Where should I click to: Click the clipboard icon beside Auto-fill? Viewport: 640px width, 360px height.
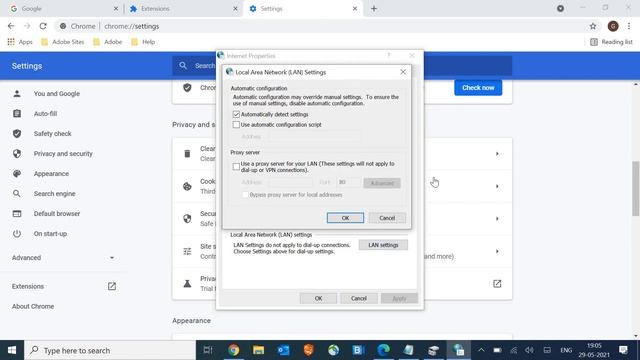[x=17, y=113]
